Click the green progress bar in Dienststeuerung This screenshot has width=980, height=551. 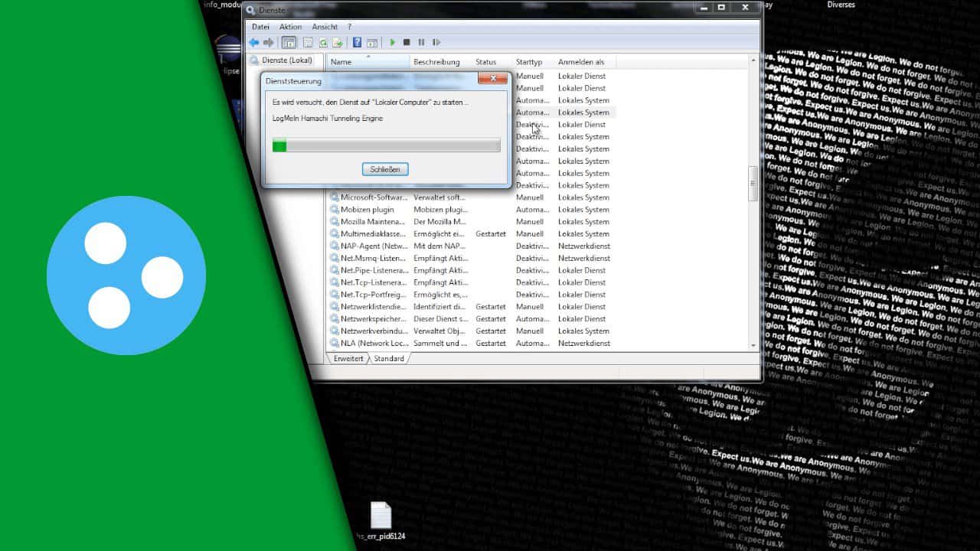click(x=386, y=145)
